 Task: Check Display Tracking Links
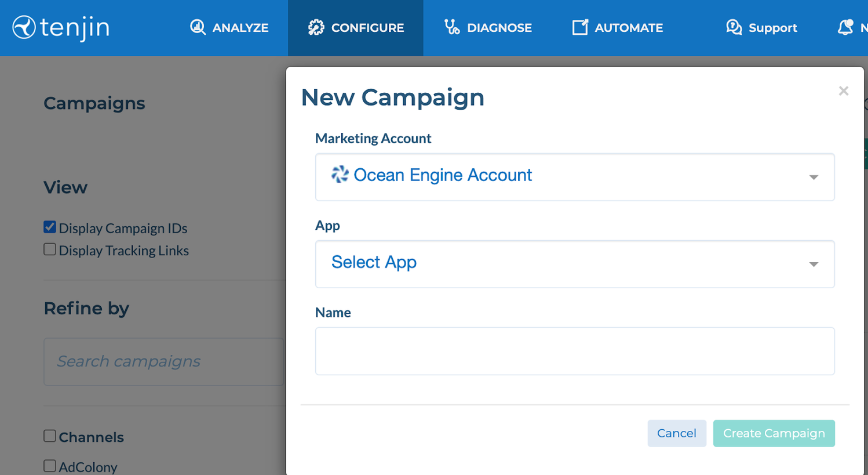[x=50, y=249]
